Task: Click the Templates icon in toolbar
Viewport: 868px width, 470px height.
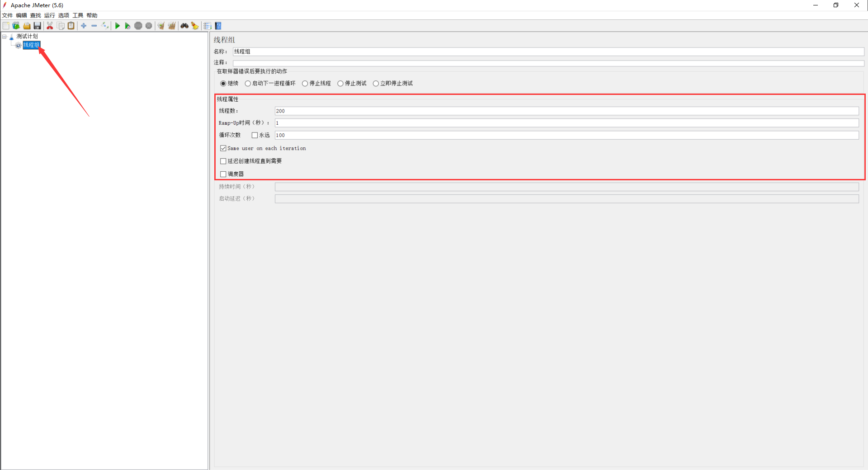Action: tap(16, 26)
